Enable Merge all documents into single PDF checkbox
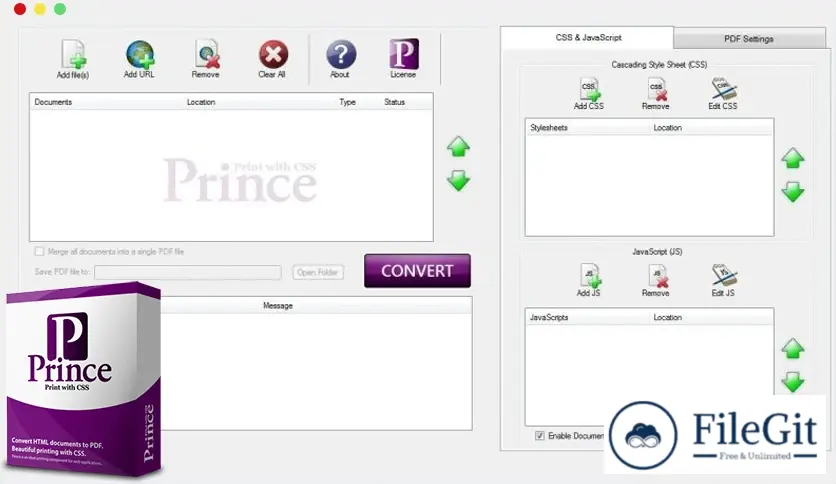This screenshot has height=484, width=836. 39,252
